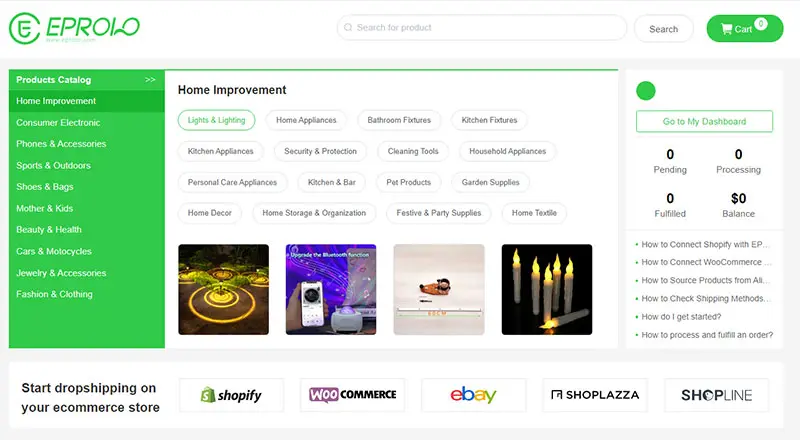Choose the Pet Products tag
800x440 pixels.
[x=409, y=182]
